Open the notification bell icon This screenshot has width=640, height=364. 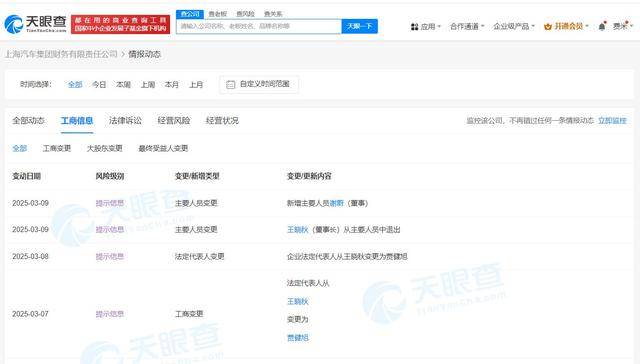[x=602, y=27]
